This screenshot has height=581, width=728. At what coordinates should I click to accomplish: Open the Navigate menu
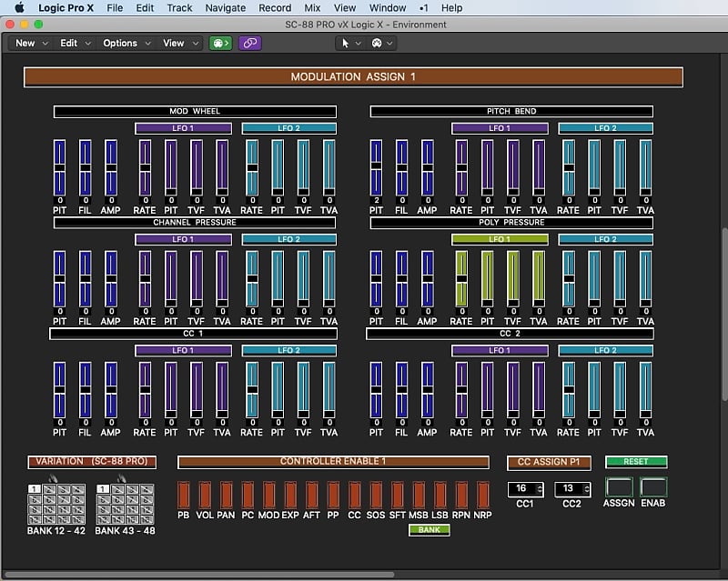[226, 8]
